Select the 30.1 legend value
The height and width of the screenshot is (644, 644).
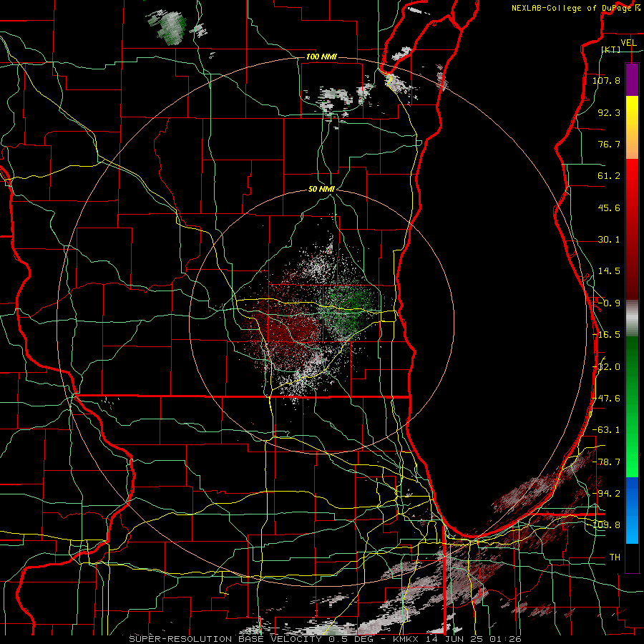[609, 240]
